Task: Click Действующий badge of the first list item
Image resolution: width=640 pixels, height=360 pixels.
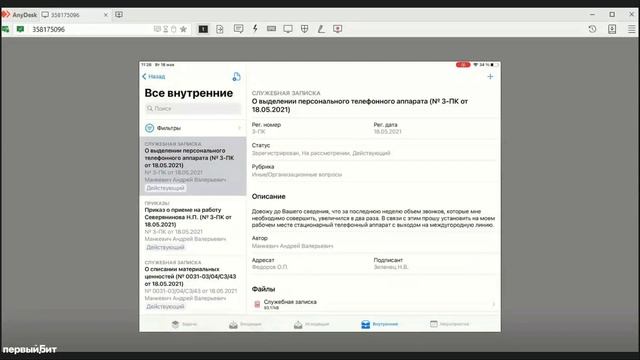Action: [x=165, y=188]
